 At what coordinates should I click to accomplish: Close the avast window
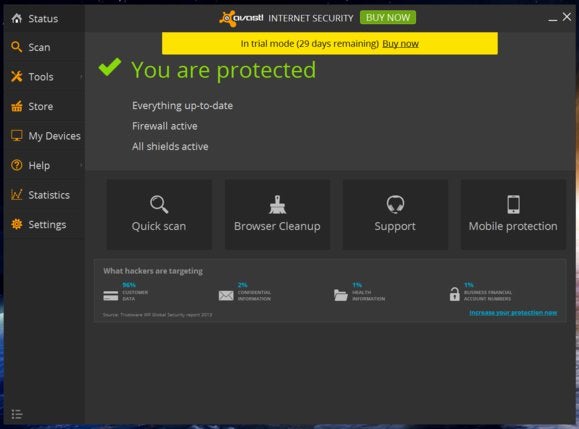pyautogui.click(x=567, y=17)
